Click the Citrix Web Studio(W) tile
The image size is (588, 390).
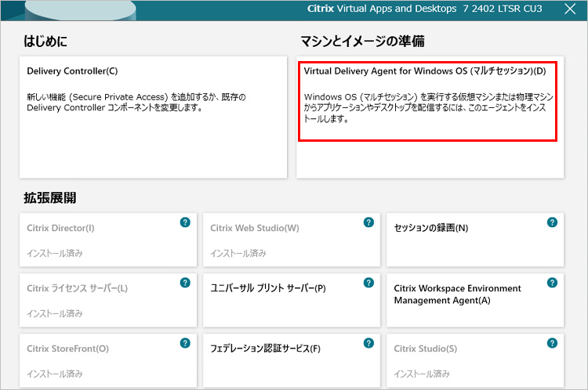[291, 240]
